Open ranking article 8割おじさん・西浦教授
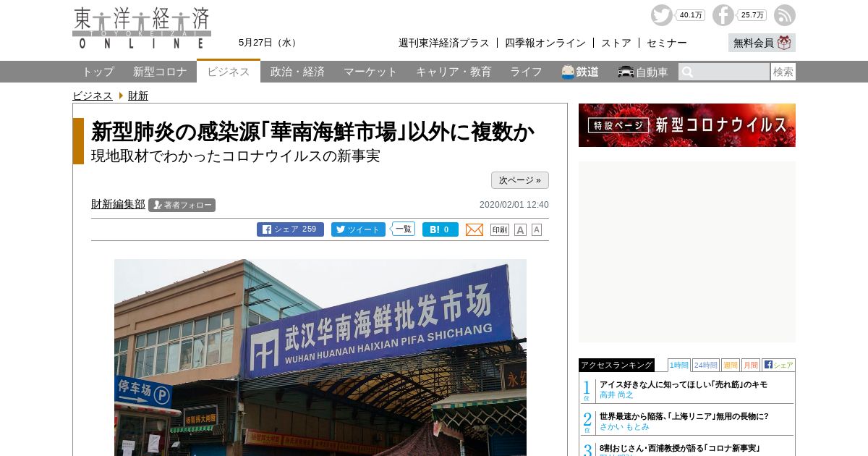Image resolution: width=868 pixels, height=456 pixels. (x=680, y=448)
